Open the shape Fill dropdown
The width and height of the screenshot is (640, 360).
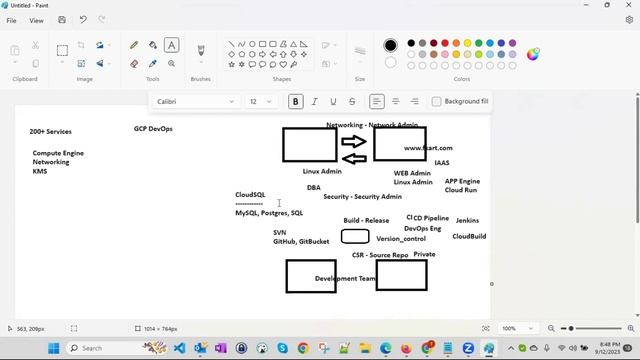329,64
